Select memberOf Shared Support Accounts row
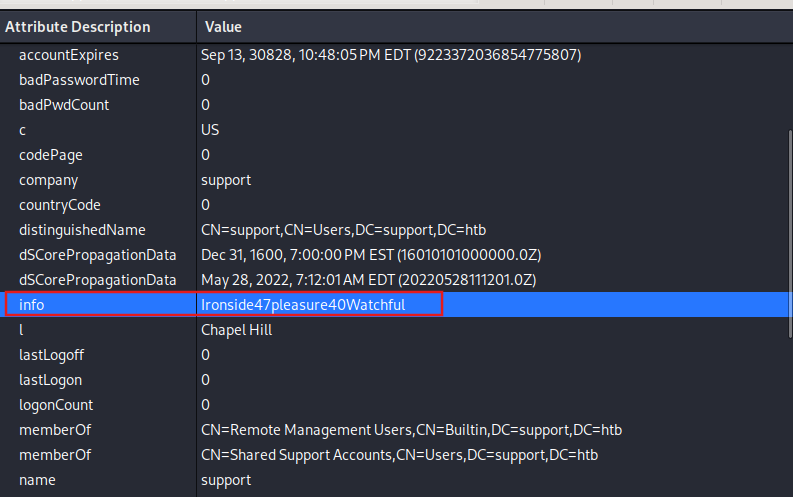This screenshot has width=793, height=497. [x=394, y=455]
